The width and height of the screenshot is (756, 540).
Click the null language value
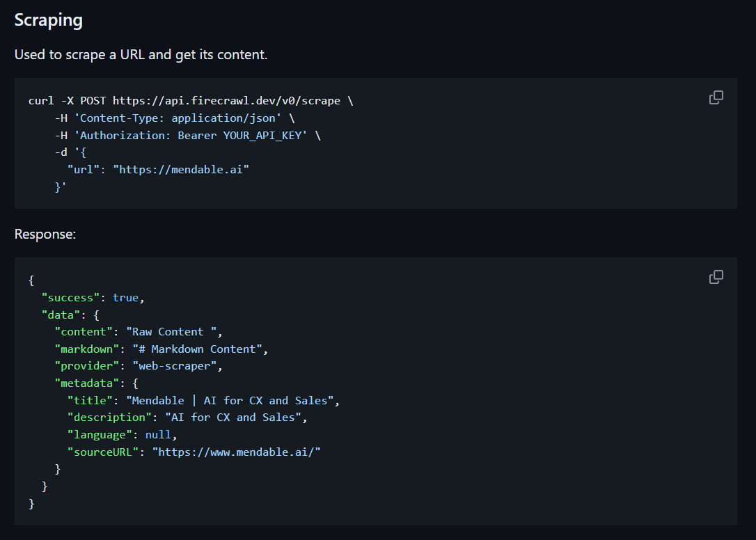coord(157,435)
